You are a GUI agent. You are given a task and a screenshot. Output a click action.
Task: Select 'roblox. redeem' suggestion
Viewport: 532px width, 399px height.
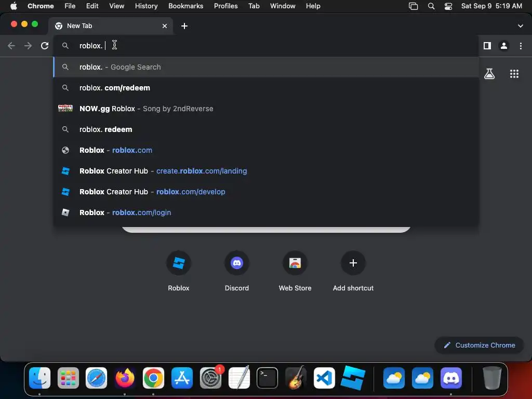267,129
